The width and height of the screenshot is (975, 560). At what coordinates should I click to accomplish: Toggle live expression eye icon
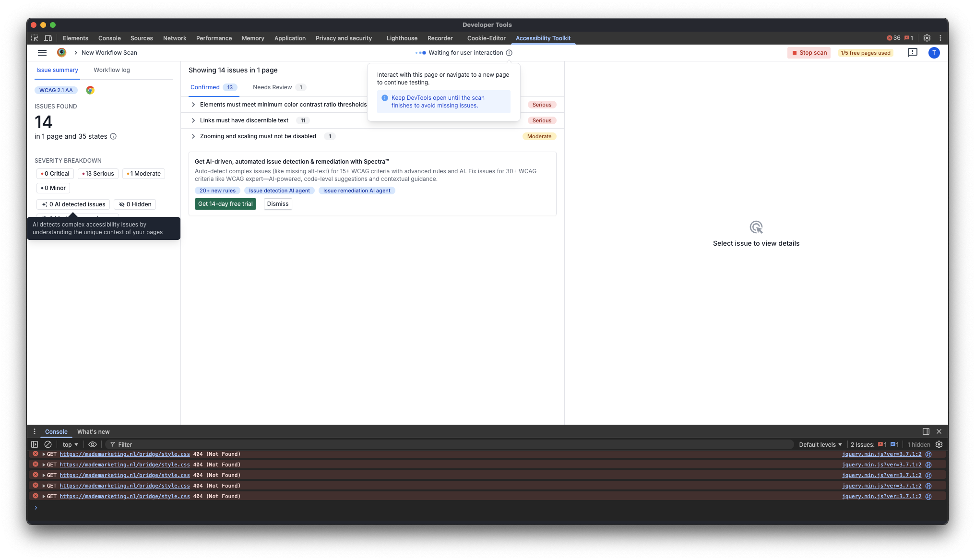(93, 444)
